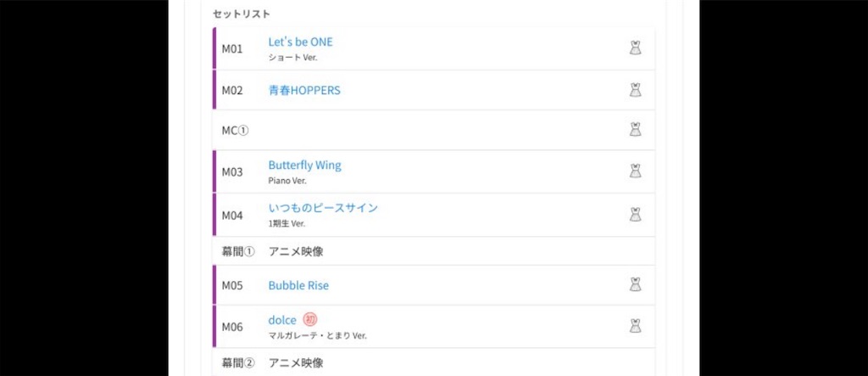Open the Bubble Rise song link
868x376 pixels.
pyautogui.click(x=298, y=285)
